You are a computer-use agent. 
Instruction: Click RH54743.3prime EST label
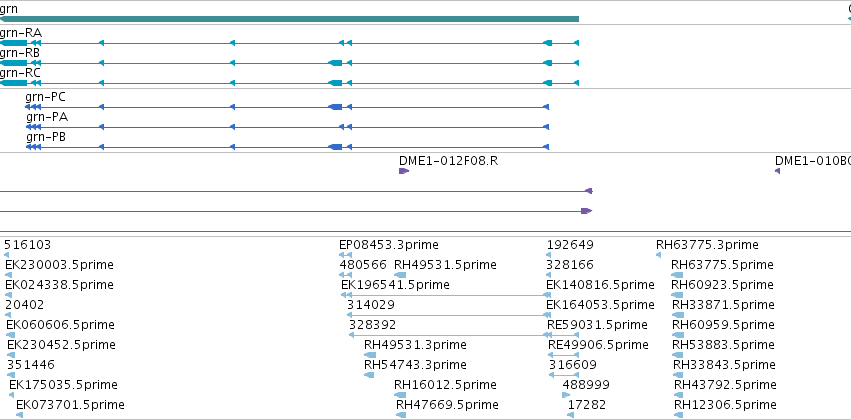click(415, 365)
